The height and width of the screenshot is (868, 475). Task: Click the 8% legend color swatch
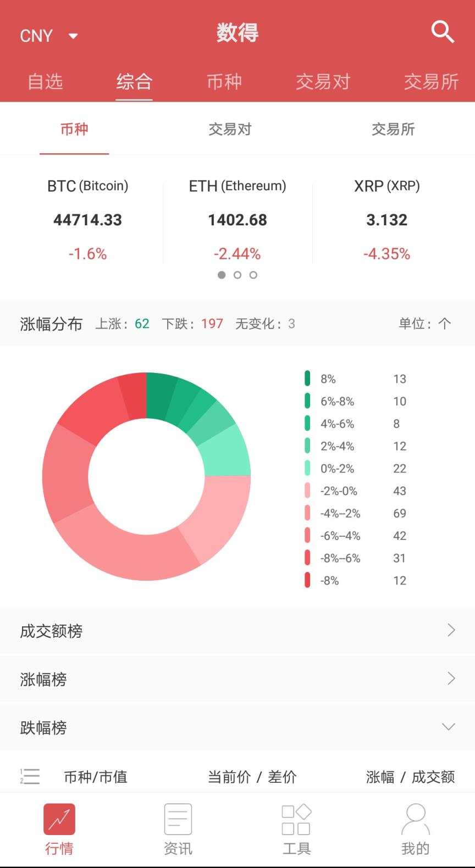click(x=307, y=379)
